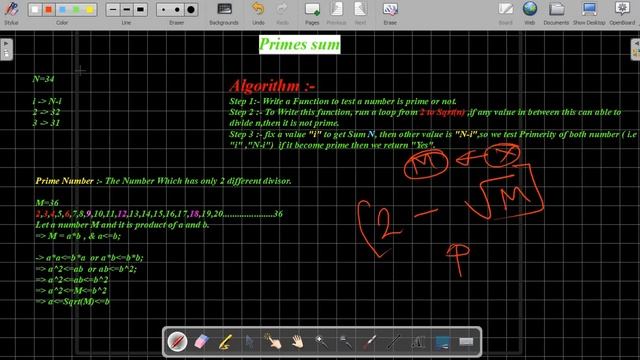Open the OpenBoard menu

(622, 13)
